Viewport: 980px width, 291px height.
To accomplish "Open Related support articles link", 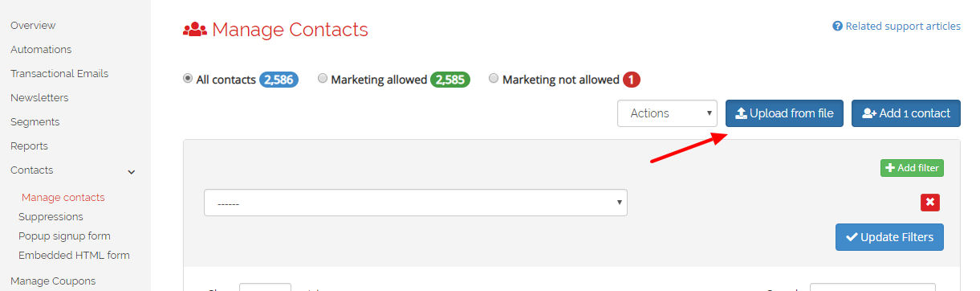I will pyautogui.click(x=903, y=27).
